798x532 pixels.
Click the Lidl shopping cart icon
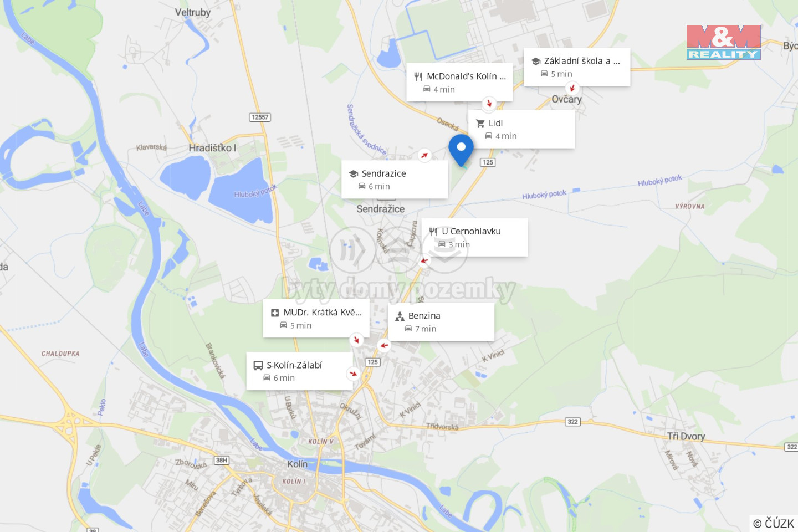(x=480, y=124)
